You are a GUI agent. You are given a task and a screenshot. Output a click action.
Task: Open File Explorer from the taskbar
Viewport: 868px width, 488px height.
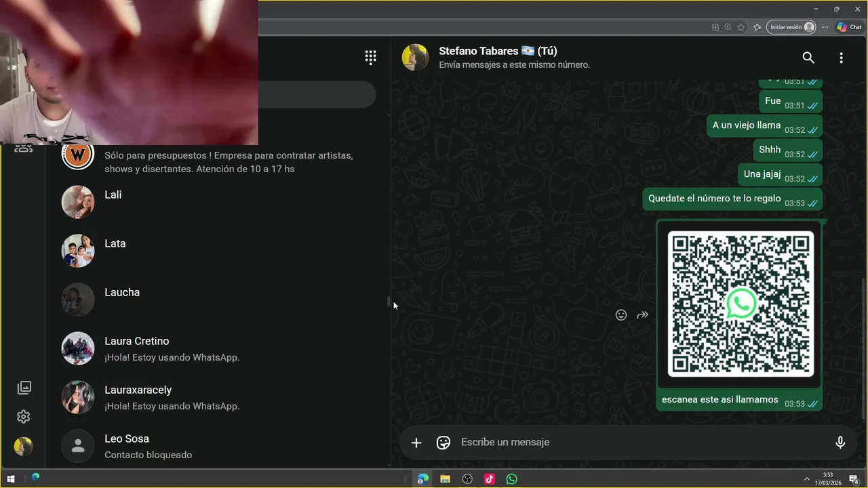(x=445, y=479)
